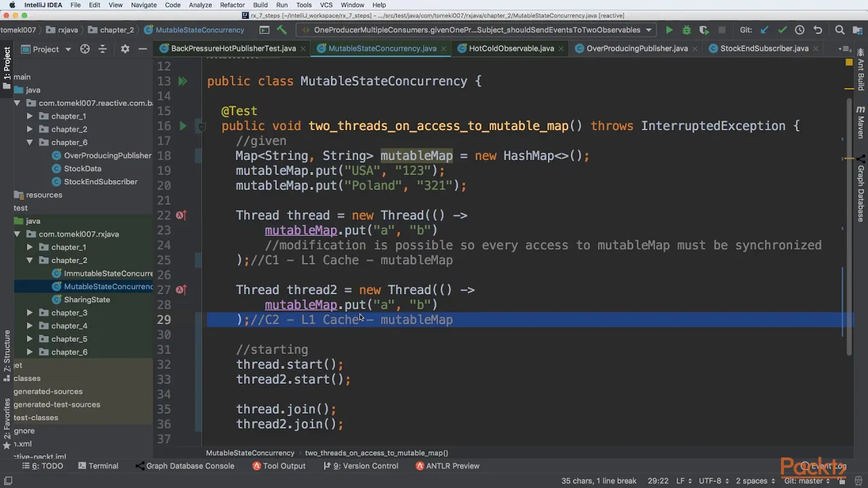This screenshot has height=488, width=868.
Task: Open the Refactor menu
Action: click(233, 5)
